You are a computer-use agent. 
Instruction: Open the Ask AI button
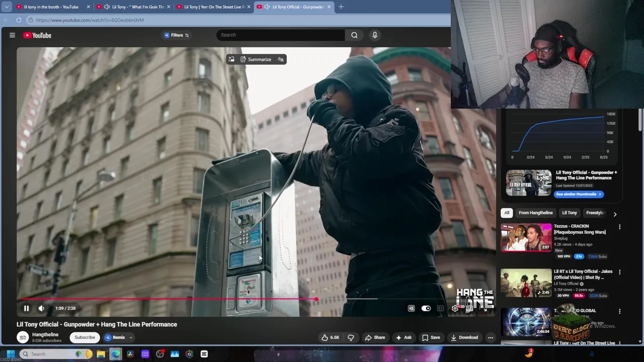(404, 337)
